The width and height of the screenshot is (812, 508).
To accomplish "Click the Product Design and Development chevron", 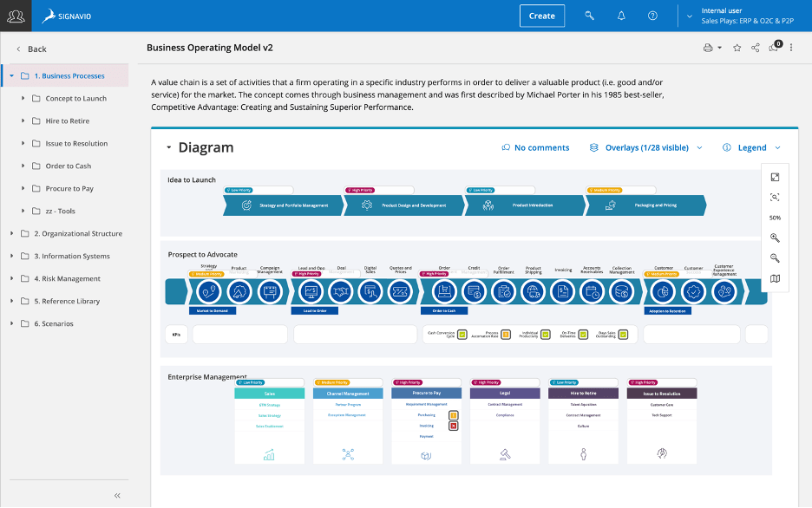I will click(x=405, y=205).
